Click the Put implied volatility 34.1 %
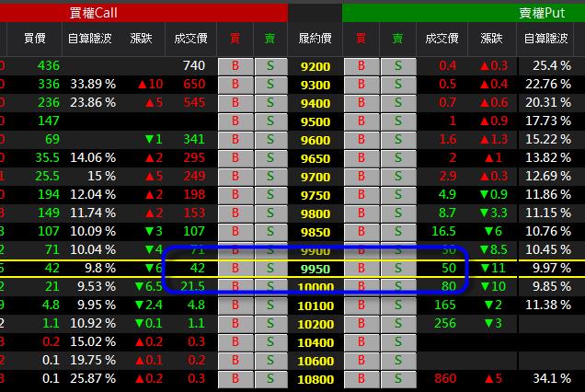 552,378
